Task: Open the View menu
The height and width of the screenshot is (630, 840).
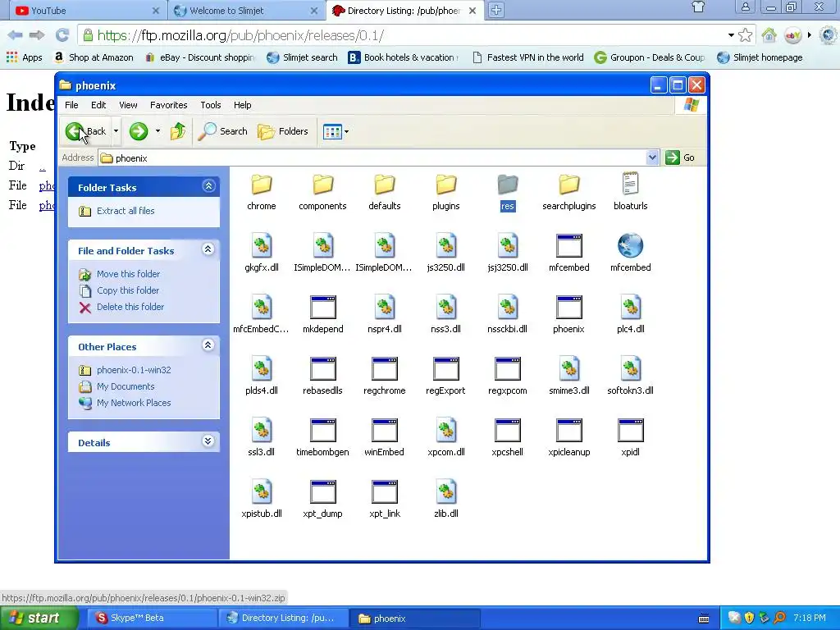Action: pos(128,105)
